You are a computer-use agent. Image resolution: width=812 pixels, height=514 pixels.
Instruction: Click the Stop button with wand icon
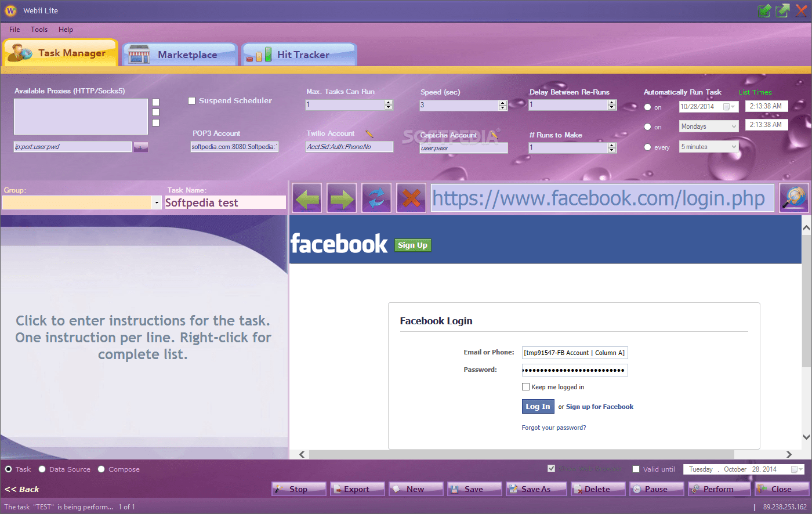click(298, 489)
